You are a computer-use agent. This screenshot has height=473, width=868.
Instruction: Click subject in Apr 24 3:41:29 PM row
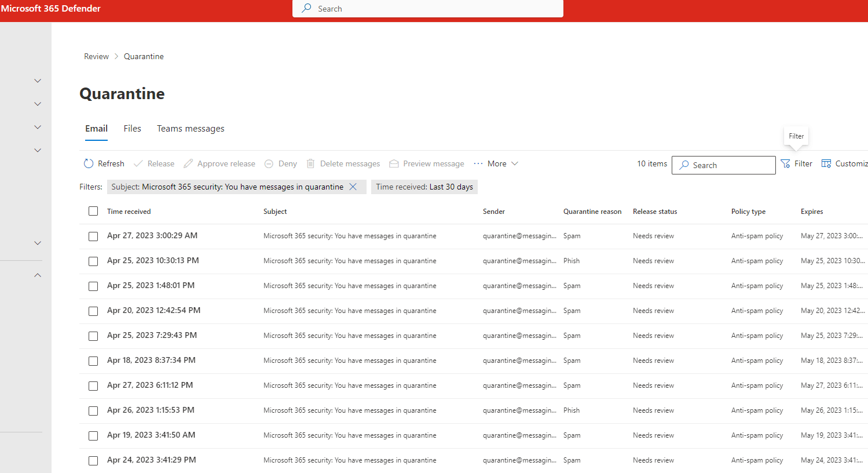point(350,460)
